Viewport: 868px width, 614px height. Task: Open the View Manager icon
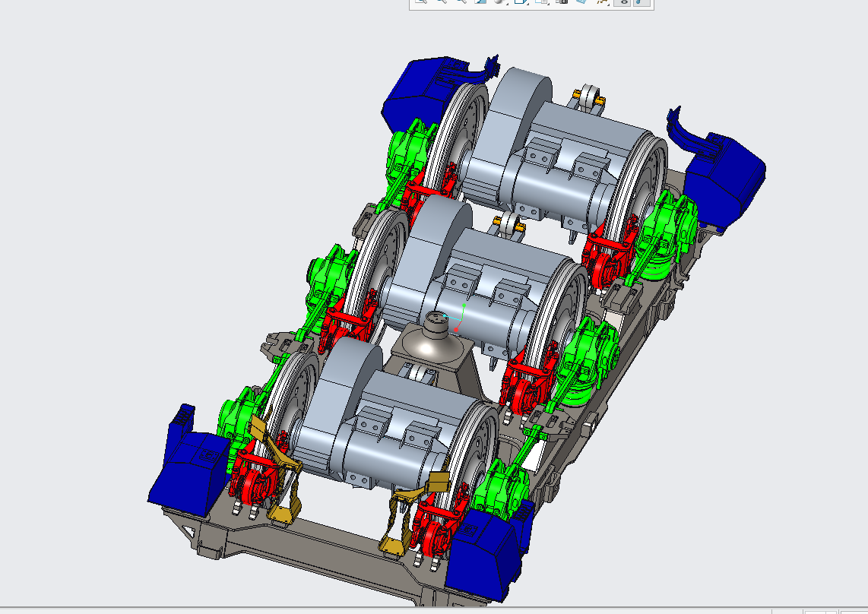542,1
